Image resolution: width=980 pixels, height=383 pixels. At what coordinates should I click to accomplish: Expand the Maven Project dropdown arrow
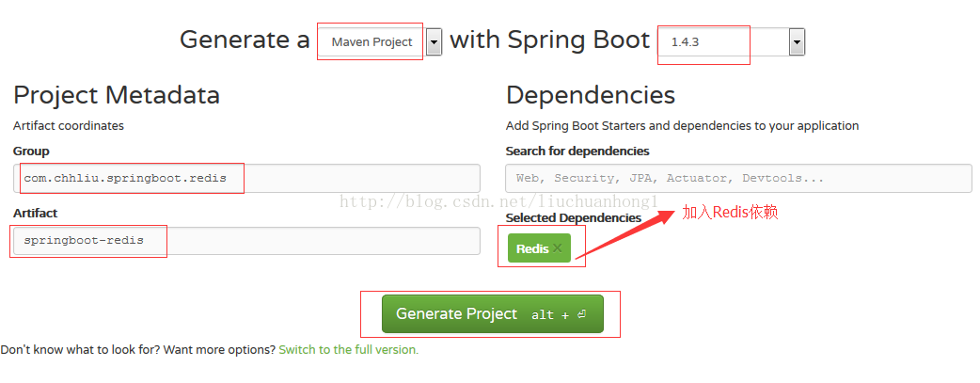[x=434, y=41]
